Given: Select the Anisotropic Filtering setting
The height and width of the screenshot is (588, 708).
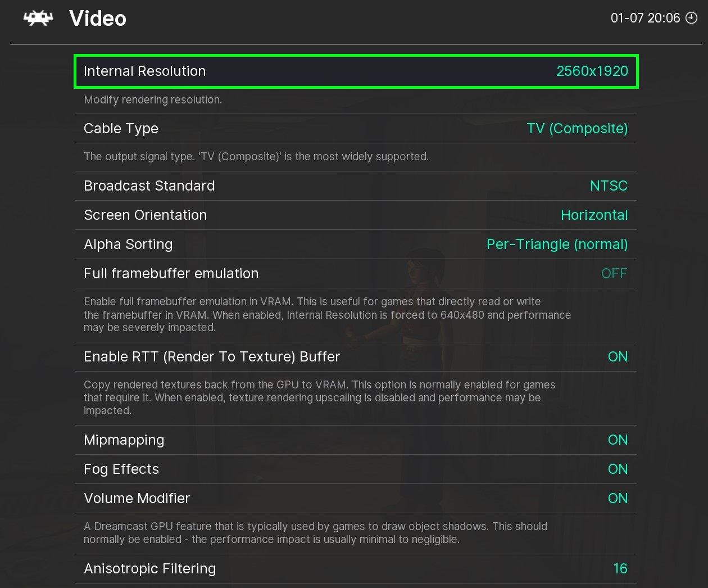Looking at the screenshot, I should click(x=149, y=569).
